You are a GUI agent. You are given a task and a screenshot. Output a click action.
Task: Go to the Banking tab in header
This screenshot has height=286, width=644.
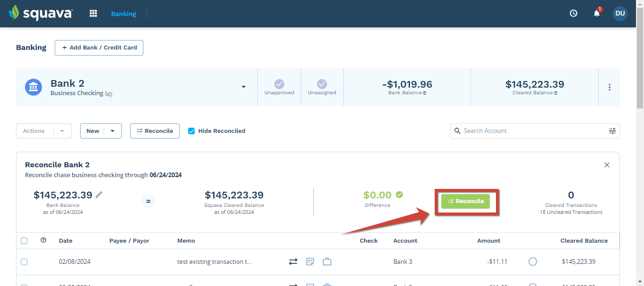coord(124,14)
